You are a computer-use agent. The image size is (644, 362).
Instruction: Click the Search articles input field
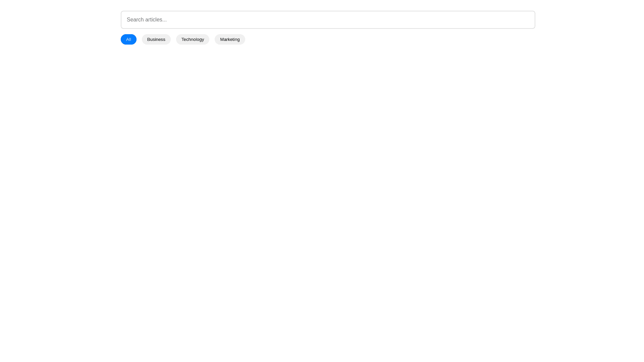pos(328,20)
